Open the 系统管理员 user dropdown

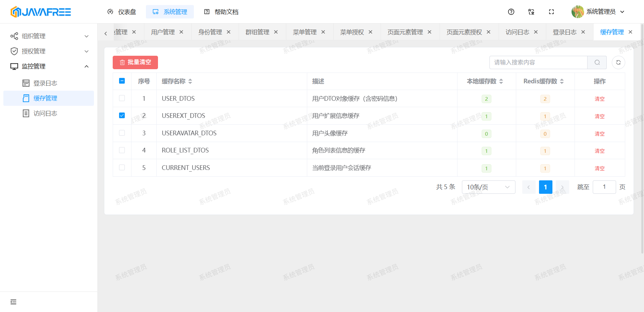click(599, 12)
